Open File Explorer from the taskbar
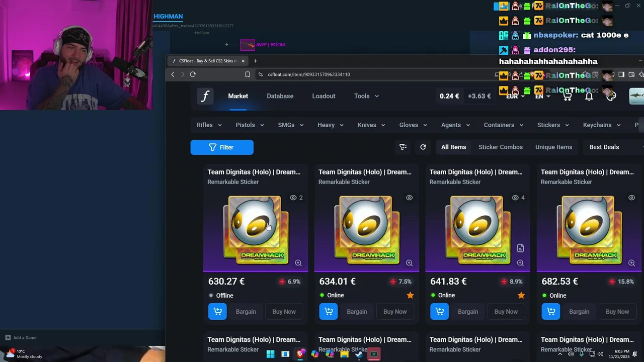This screenshot has height=362, width=644. tap(344, 354)
